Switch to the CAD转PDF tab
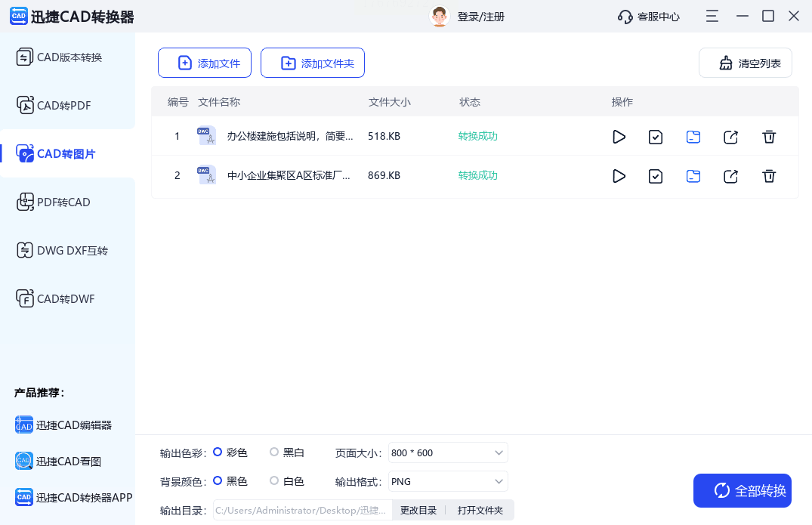The height and width of the screenshot is (525, 812). [x=64, y=106]
